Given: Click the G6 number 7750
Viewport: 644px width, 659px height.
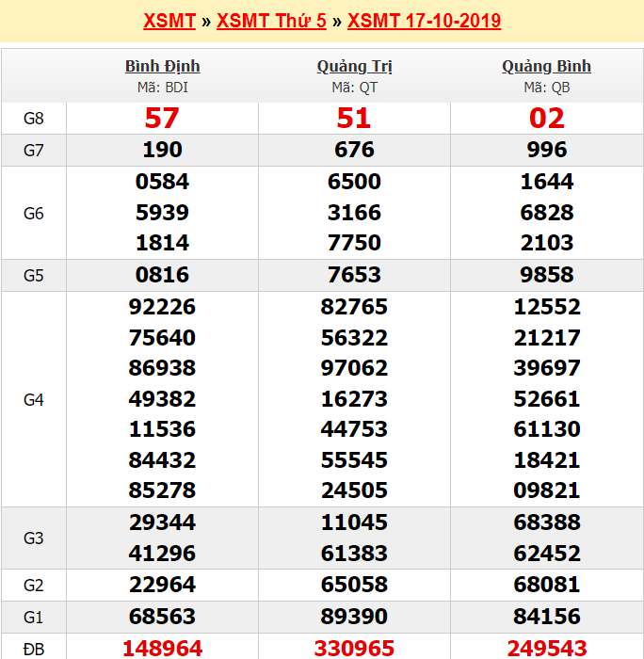Looking at the screenshot, I should (354, 243).
